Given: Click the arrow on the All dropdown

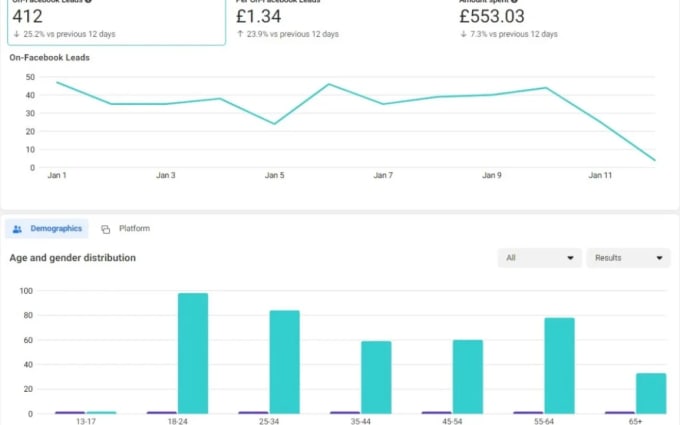Looking at the screenshot, I should click(x=571, y=258).
